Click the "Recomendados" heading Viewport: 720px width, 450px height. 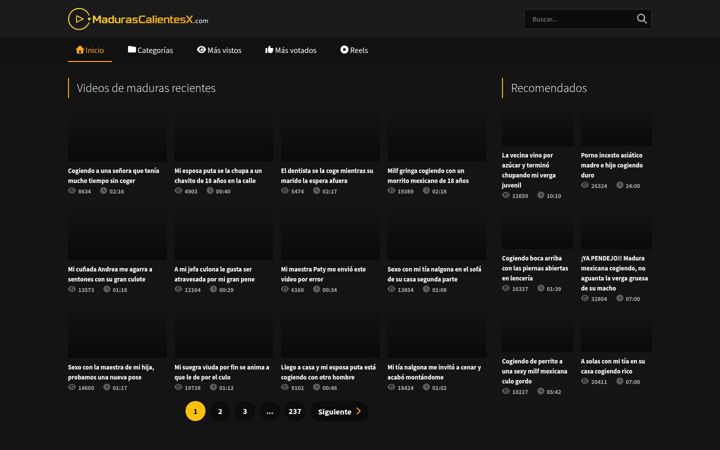[x=549, y=88]
